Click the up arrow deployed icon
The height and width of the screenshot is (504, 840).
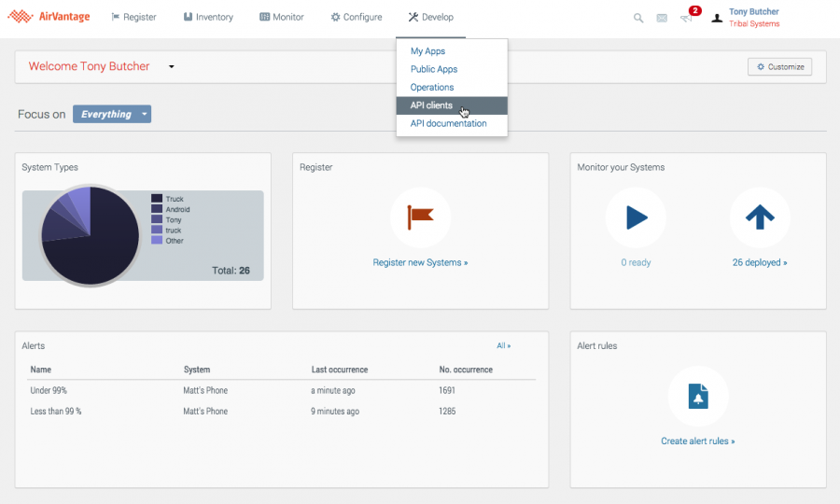click(760, 217)
